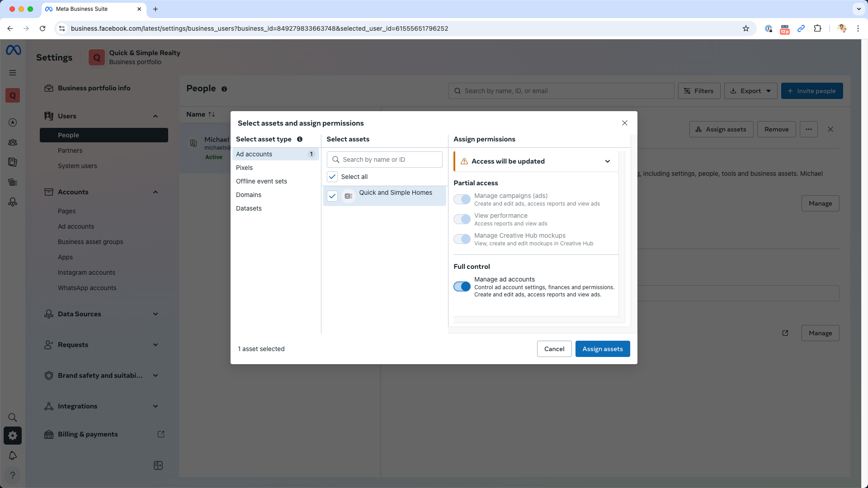The image size is (868, 488).
Task: Turn off Manage ad accounts switch
Action: point(462,286)
